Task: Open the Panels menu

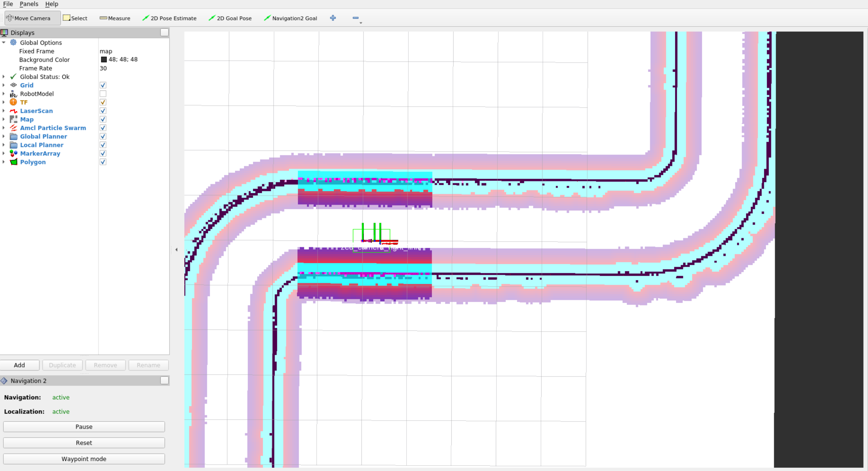Action: click(x=29, y=4)
